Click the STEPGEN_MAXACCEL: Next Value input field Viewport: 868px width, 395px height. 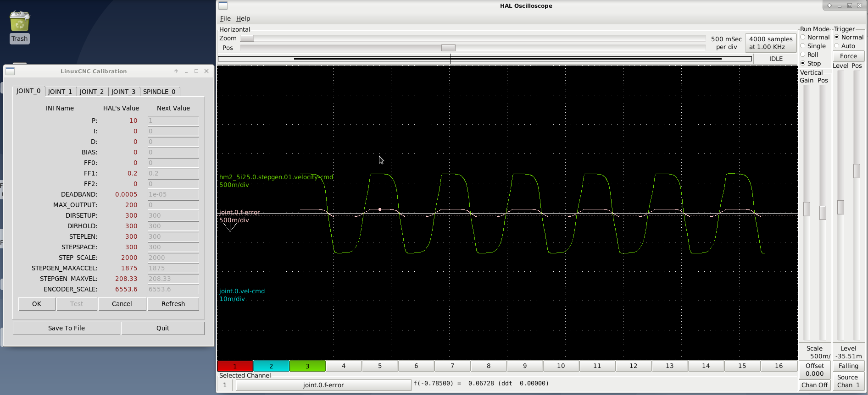click(173, 268)
